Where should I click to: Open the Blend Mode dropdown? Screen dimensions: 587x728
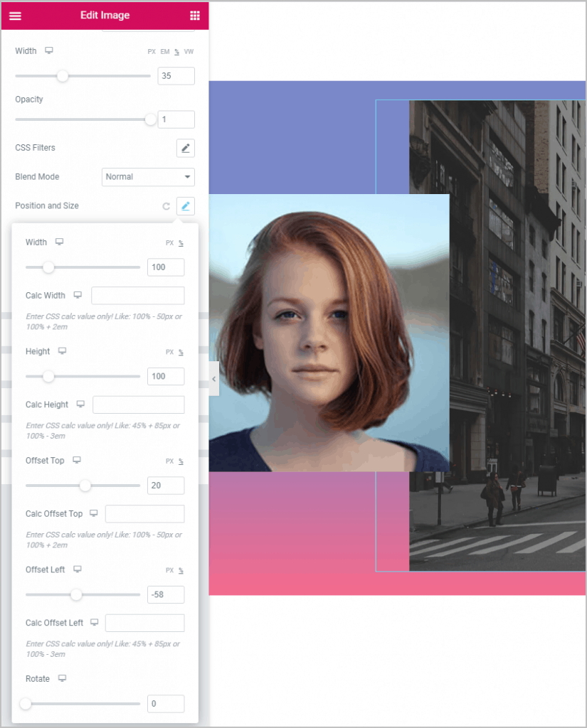coord(148,177)
